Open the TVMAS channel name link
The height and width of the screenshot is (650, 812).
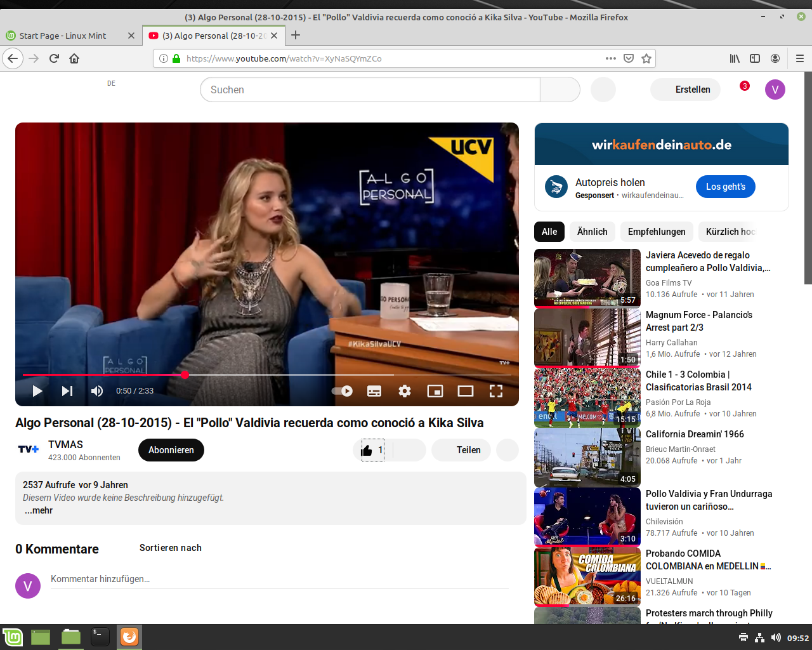point(65,444)
